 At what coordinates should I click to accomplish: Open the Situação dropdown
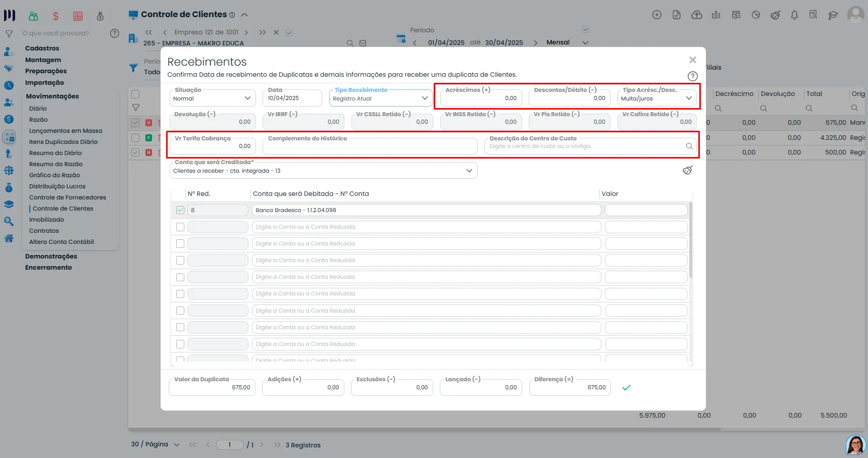click(213, 98)
